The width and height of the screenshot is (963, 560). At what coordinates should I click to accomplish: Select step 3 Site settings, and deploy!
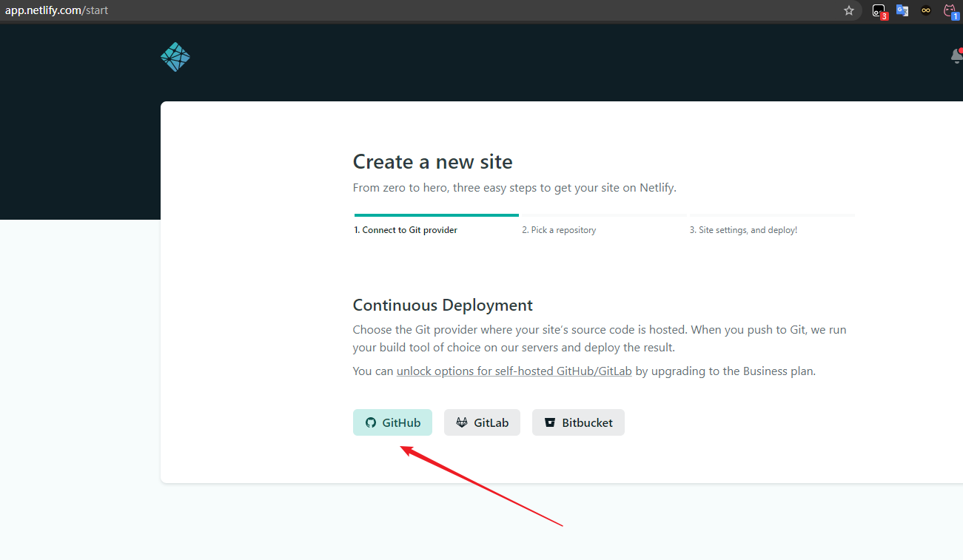pos(743,230)
